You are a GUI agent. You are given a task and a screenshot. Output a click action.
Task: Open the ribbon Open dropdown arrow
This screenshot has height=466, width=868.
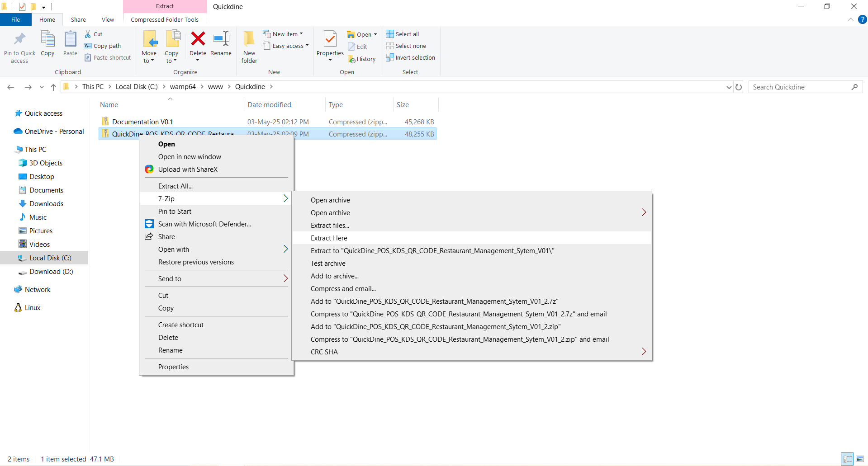375,34
